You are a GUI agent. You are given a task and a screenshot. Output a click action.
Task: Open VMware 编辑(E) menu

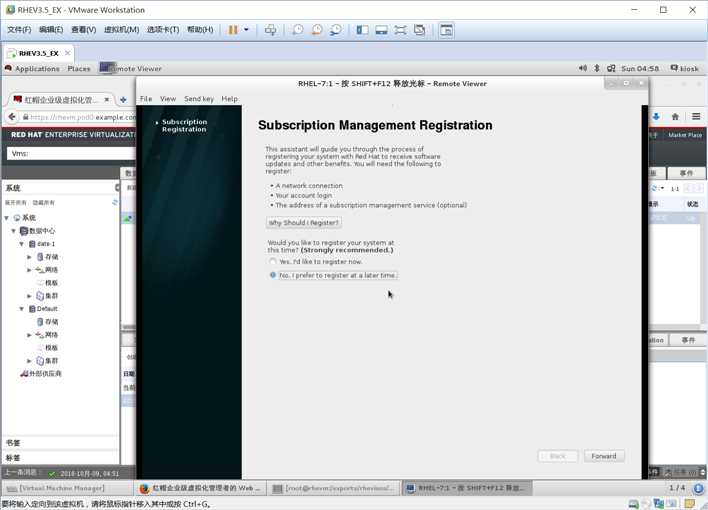[x=51, y=30]
